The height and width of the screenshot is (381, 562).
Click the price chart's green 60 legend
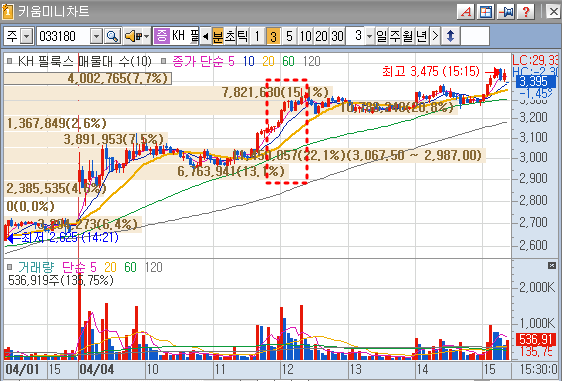[288, 61]
